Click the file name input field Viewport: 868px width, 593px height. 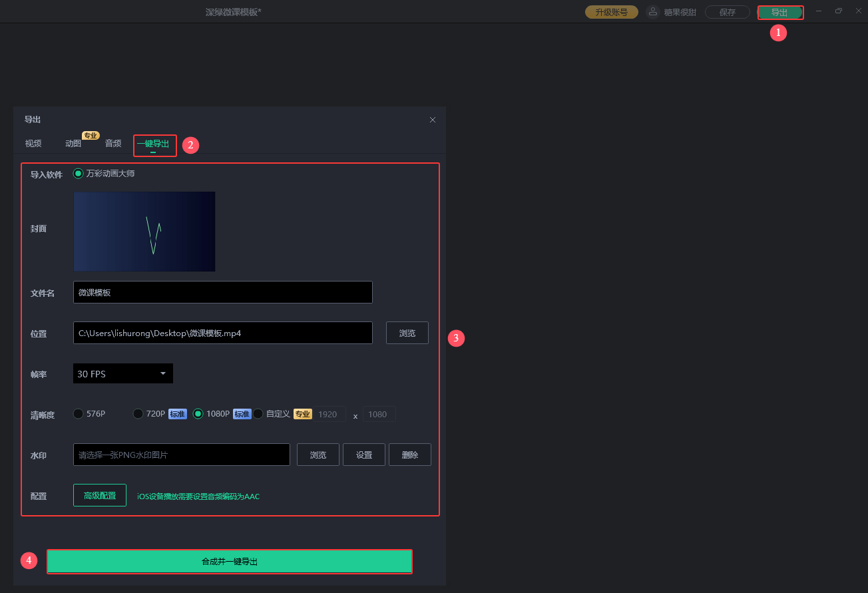point(222,292)
